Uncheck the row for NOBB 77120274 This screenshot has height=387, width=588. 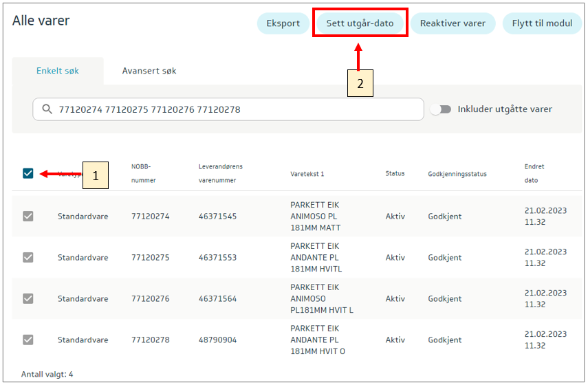28,217
